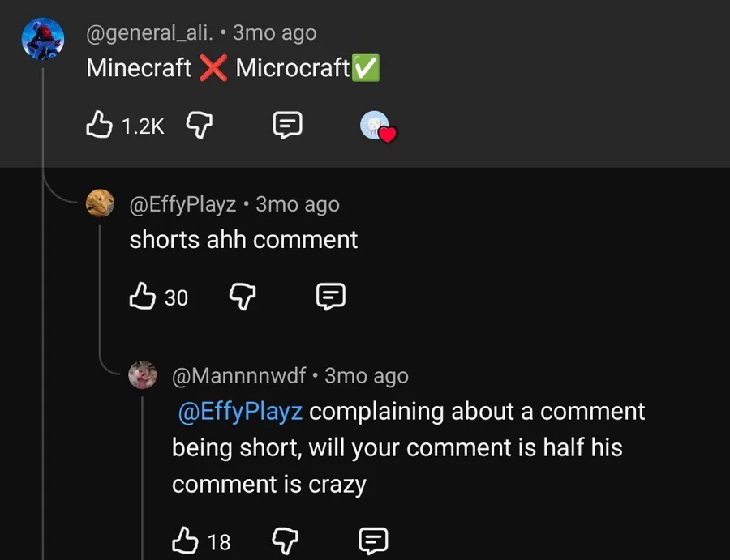Reply to the general_ali Microcraft comment
The image size is (730, 560).
pos(287,125)
